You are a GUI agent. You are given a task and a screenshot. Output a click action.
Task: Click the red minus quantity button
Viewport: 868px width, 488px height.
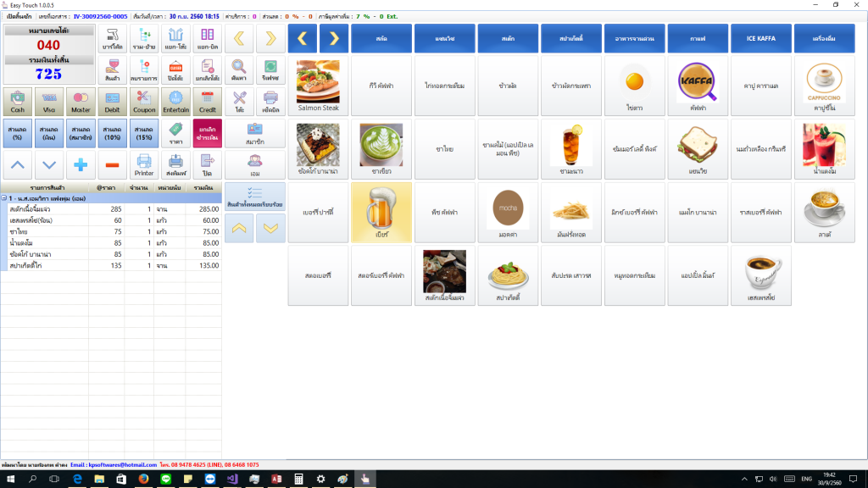(113, 165)
